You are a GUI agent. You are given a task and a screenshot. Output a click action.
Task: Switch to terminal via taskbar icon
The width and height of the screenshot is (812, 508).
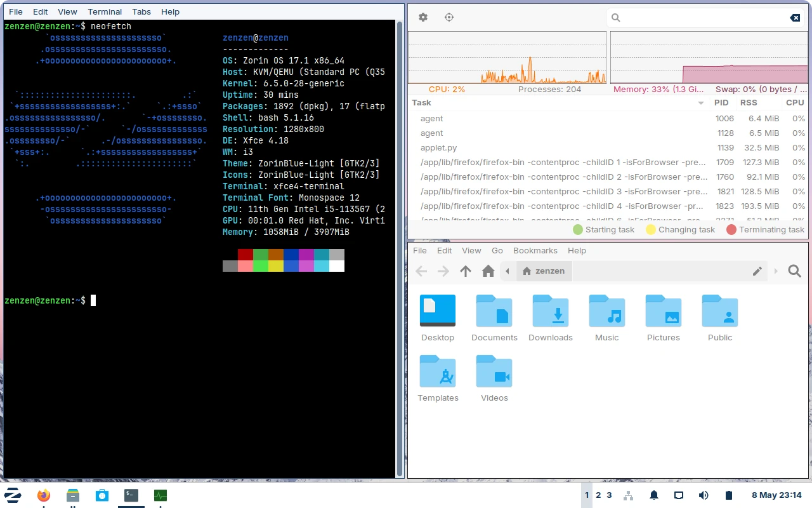pyautogui.click(x=131, y=495)
